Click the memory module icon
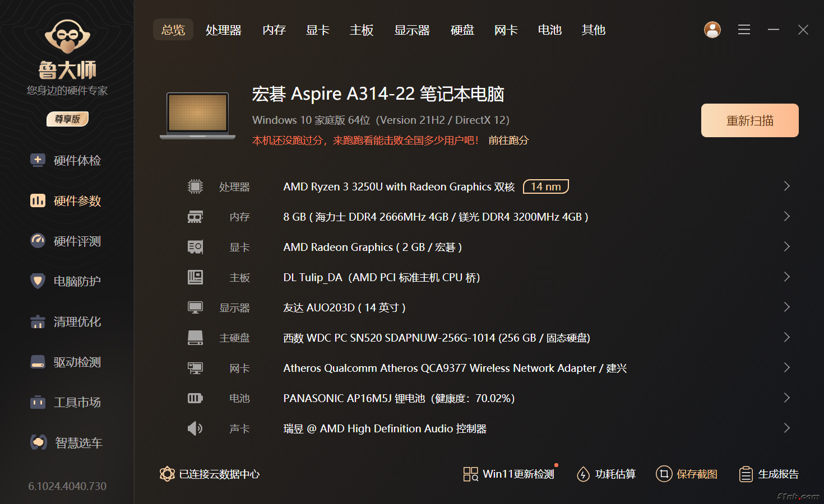The width and height of the screenshot is (824, 504). pyautogui.click(x=195, y=217)
